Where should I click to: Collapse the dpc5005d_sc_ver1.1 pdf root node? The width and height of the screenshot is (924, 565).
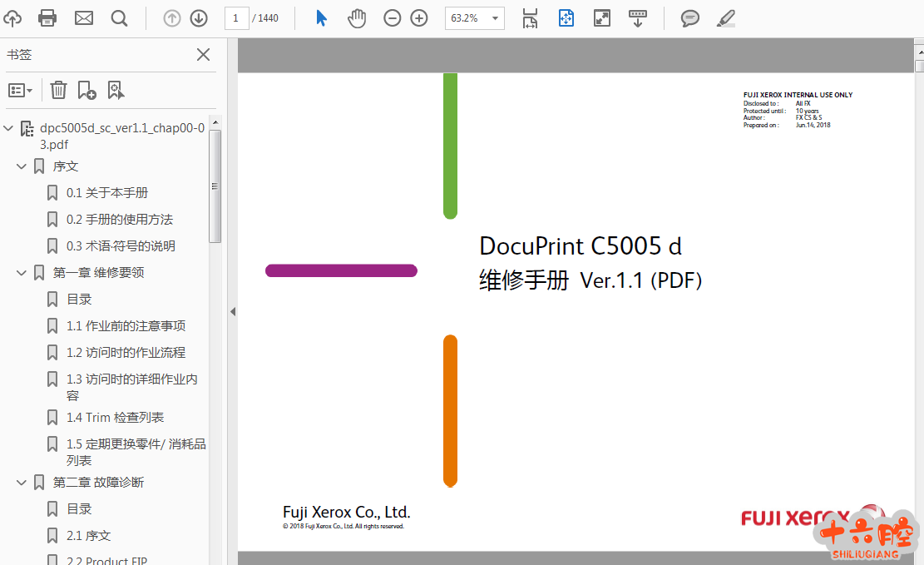pos(8,128)
